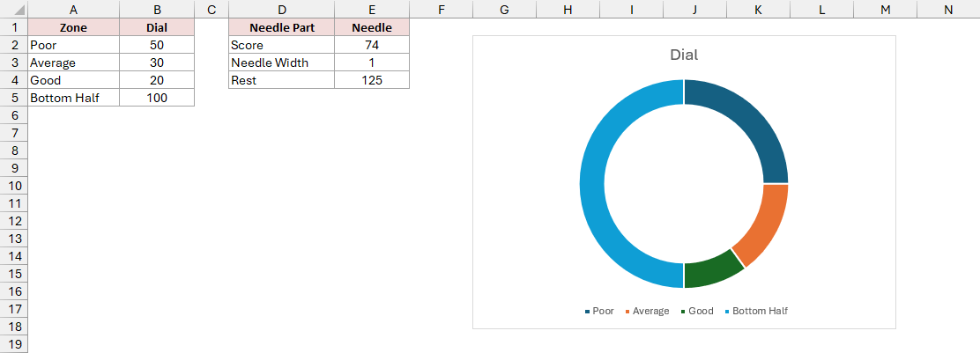The width and height of the screenshot is (980, 353).
Task: Click the 'Needle' header cell in column E
Action: [372, 27]
